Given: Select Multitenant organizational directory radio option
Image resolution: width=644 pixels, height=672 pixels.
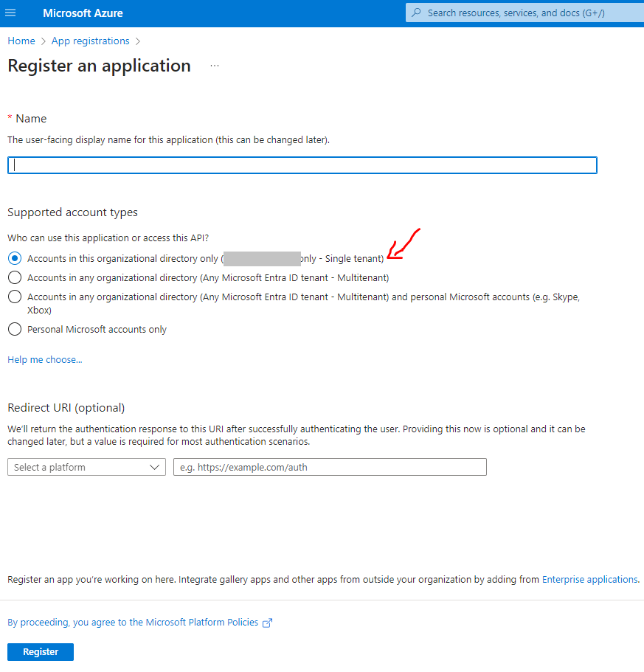Looking at the screenshot, I should [x=15, y=277].
